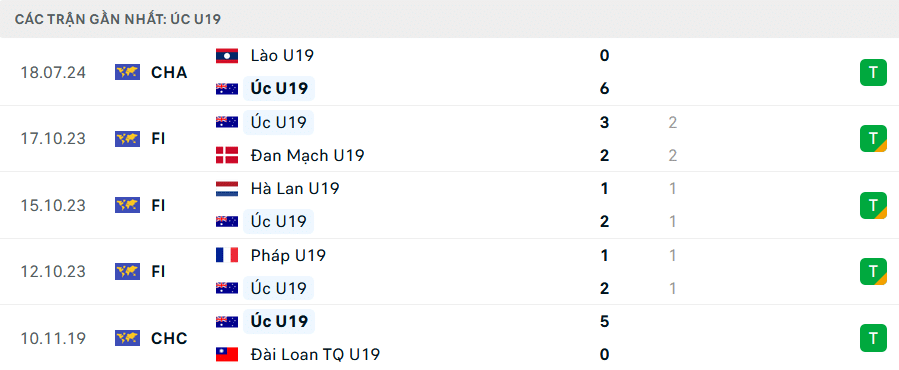Click the FI label on the 15.10.23 row
899x370 pixels.
158,205
